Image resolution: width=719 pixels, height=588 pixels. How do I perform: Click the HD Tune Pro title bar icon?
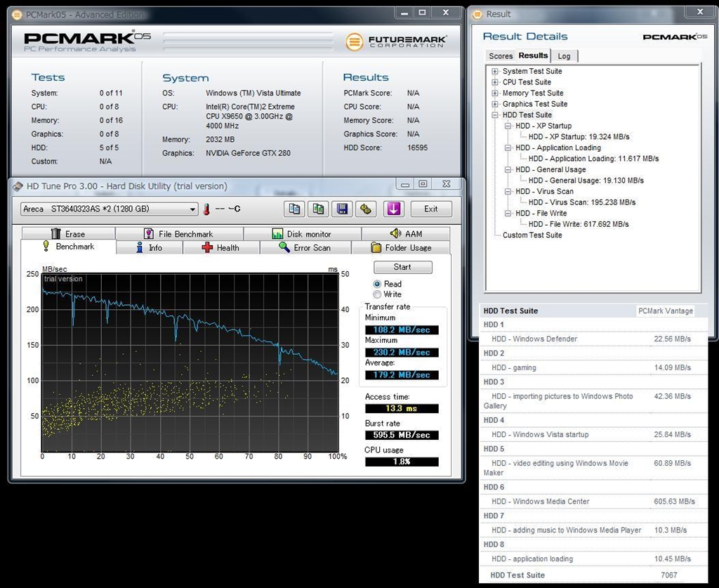18,186
